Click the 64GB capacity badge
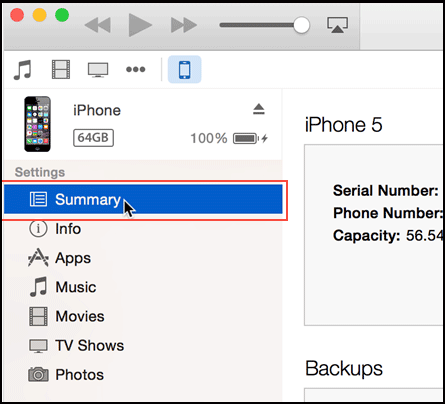The image size is (445, 404). click(x=93, y=138)
